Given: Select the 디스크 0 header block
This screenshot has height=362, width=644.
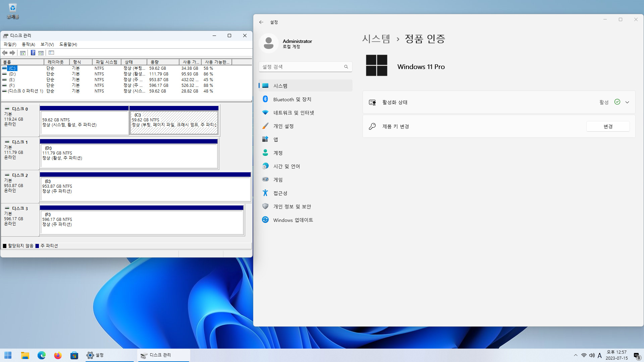Looking at the screenshot, I should click(x=20, y=120).
